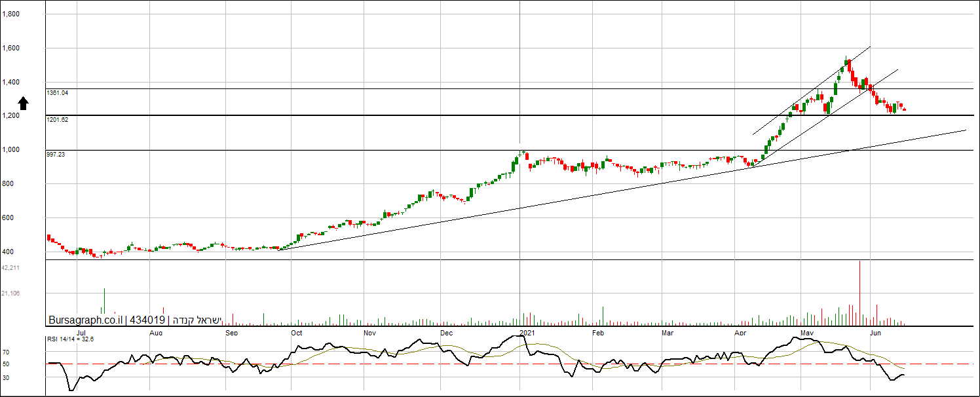Select the 1361.04 resistance level label
The width and height of the screenshot is (980, 397).
tap(58, 93)
